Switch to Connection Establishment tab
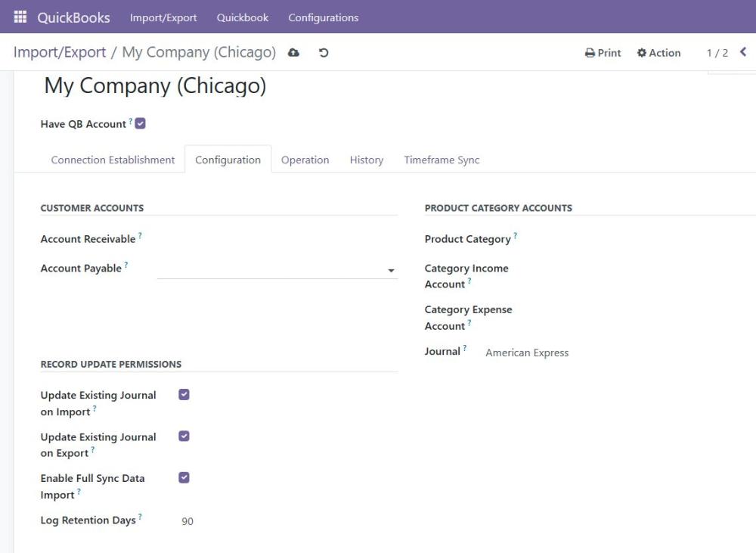The image size is (756, 553). (x=113, y=160)
